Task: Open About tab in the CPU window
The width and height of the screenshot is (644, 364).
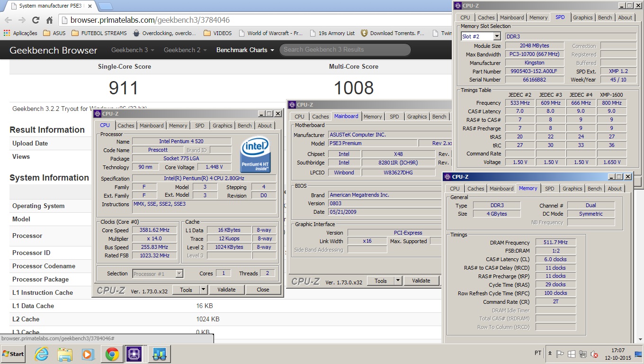Action: point(265,126)
